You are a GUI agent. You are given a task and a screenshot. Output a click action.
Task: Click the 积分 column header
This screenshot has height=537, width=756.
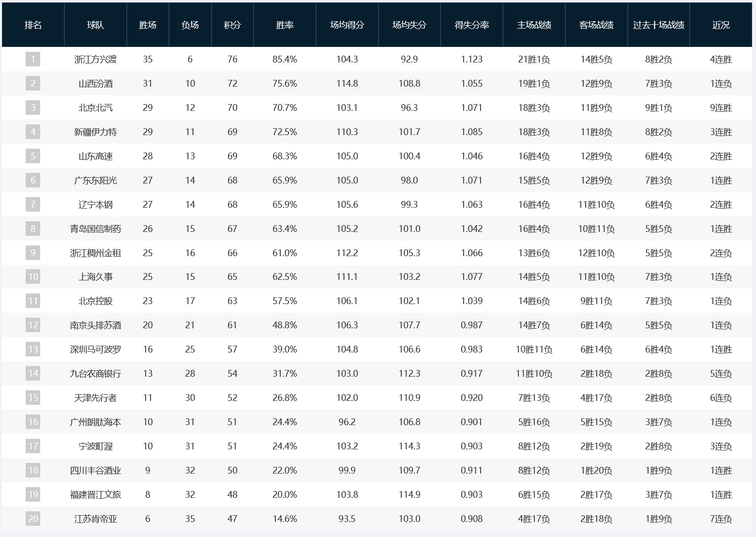[232, 25]
